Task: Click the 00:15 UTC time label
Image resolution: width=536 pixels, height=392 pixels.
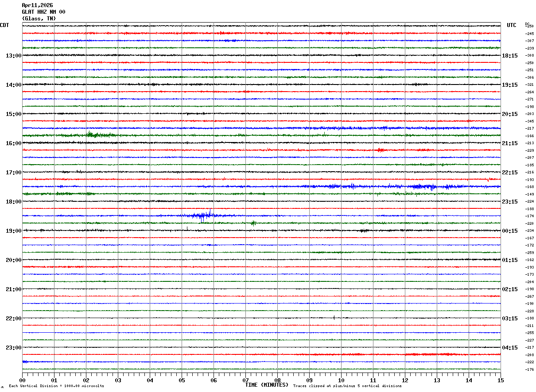Action: click(x=510, y=231)
